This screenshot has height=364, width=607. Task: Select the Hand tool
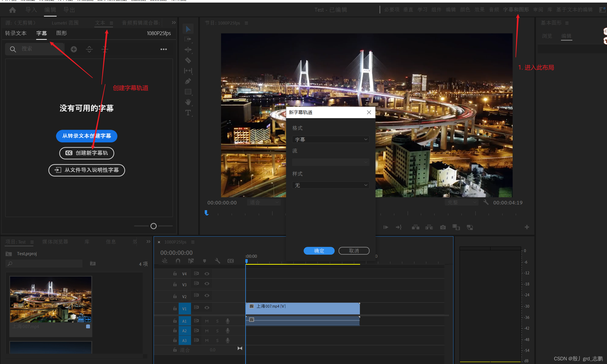tap(188, 102)
